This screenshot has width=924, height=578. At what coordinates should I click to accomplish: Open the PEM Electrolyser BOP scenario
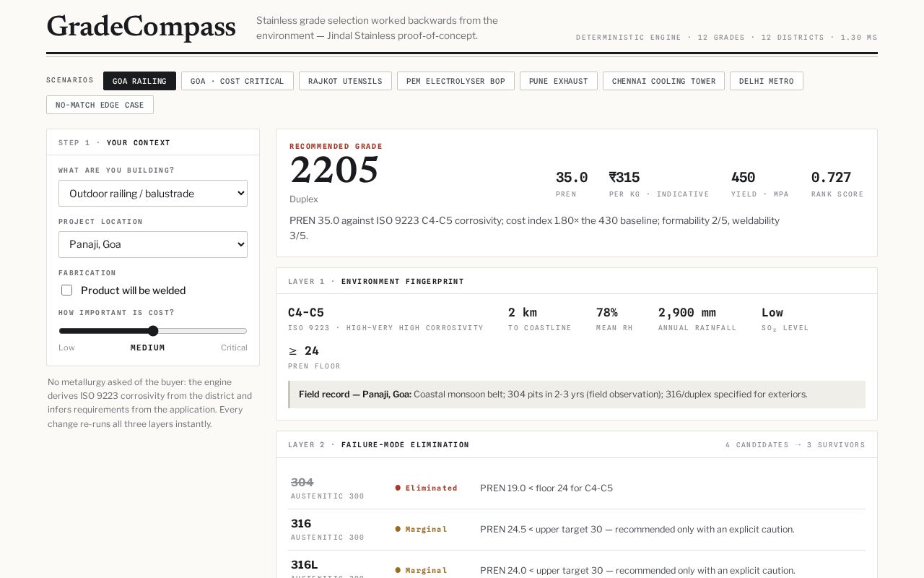pyautogui.click(x=456, y=81)
